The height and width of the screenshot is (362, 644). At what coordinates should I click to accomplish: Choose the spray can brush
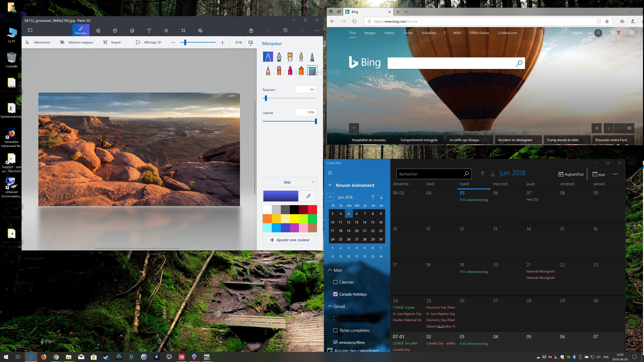[x=301, y=71]
